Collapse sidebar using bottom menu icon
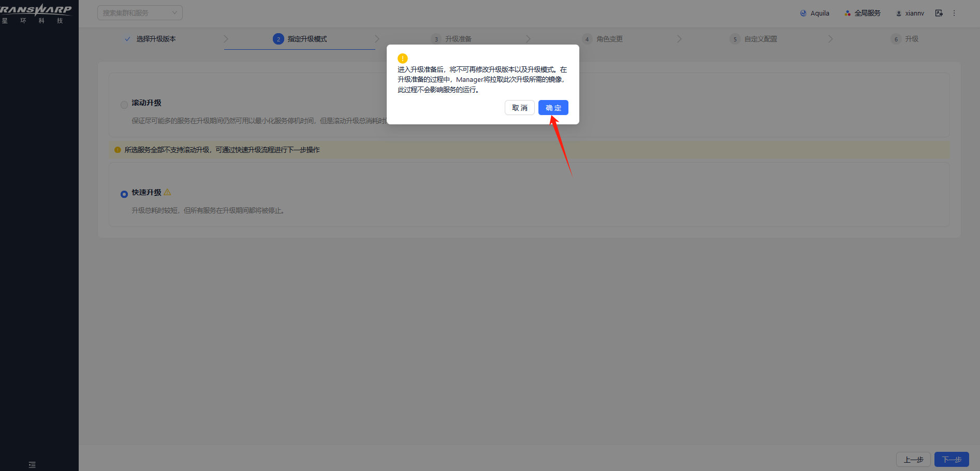The image size is (980, 471). pos(32,465)
